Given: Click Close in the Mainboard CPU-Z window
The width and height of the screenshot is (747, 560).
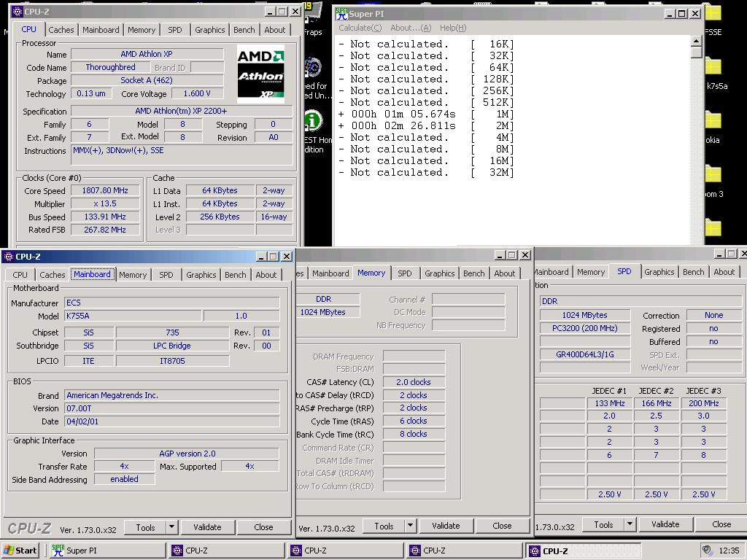Looking at the screenshot, I should [x=263, y=527].
